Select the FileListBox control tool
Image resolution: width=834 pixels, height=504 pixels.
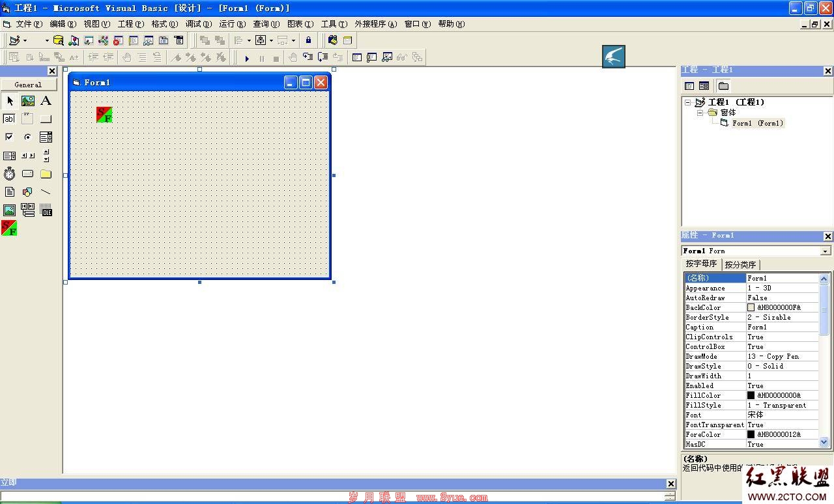9,192
